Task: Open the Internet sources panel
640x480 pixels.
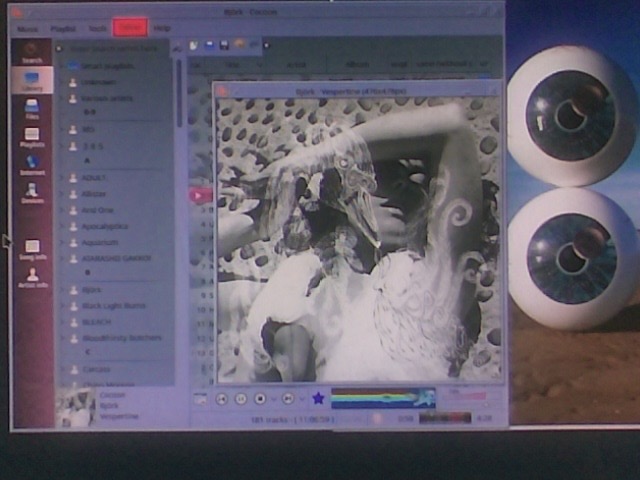Action: [32, 165]
